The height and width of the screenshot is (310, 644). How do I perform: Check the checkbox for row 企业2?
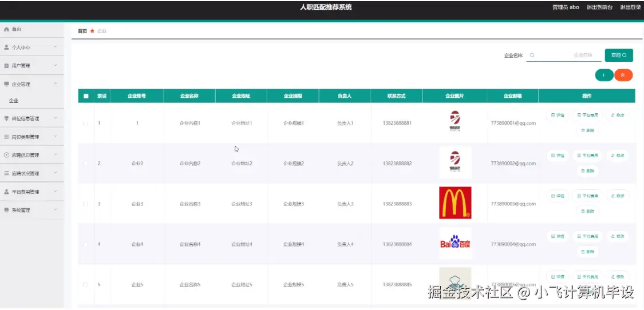pos(85,164)
